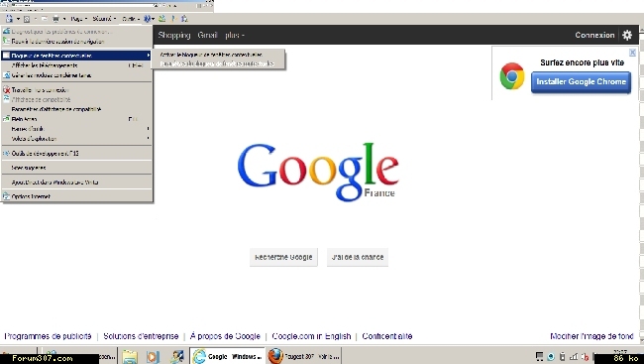
Task: Select Options Internet entry
Action: pyautogui.click(x=77, y=196)
